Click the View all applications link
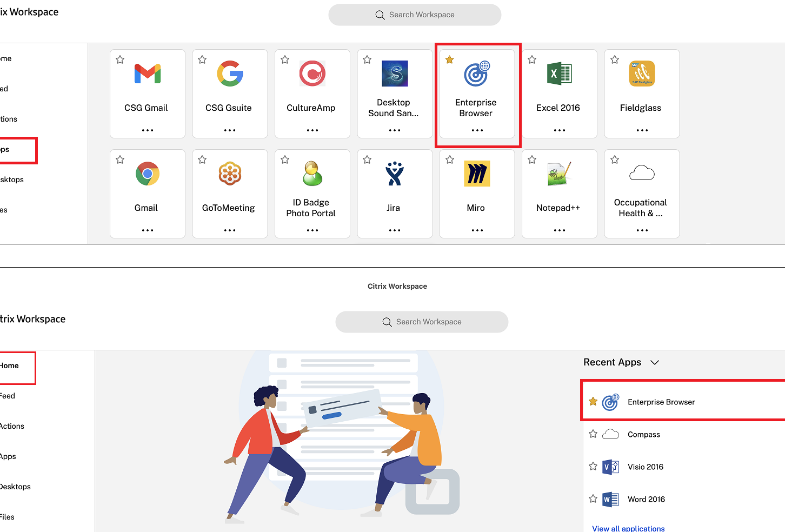 628,528
